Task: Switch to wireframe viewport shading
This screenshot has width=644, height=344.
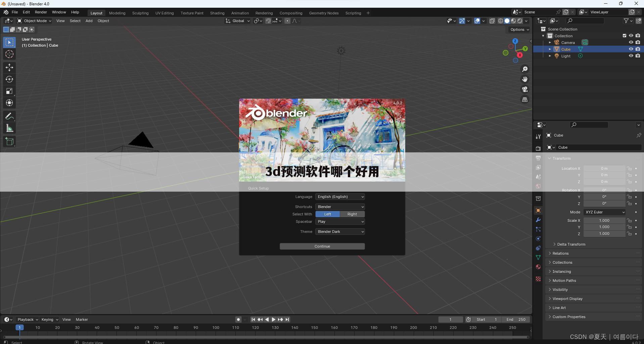Action: tap(500, 21)
